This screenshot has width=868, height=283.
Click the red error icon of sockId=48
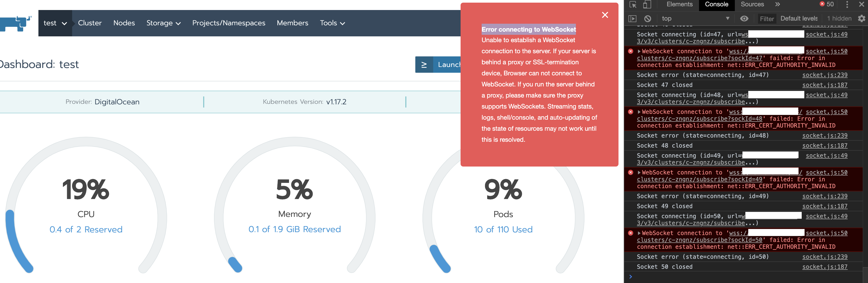pos(630,112)
